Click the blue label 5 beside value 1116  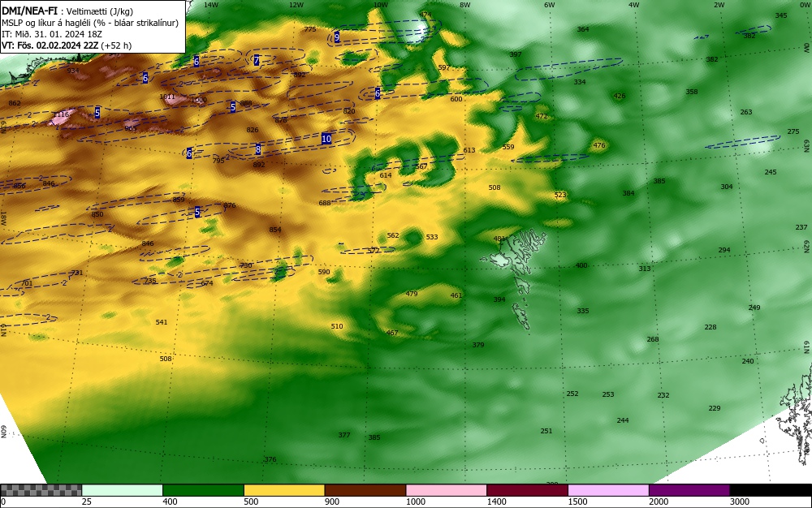point(97,112)
